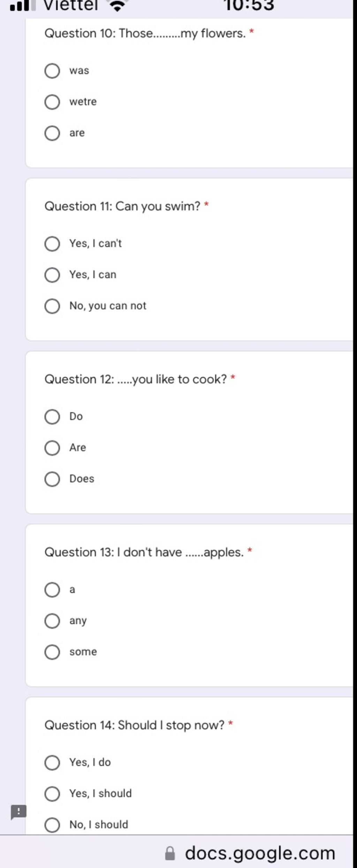The image size is (357, 868).
Task: Tap the lock icon beside docs.google.com
Action: (x=170, y=853)
